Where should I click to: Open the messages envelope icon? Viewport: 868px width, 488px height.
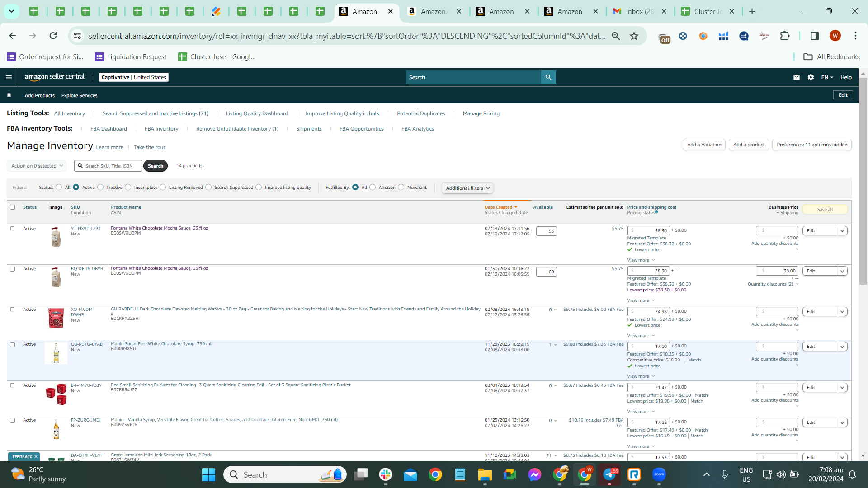(x=797, y=77)
